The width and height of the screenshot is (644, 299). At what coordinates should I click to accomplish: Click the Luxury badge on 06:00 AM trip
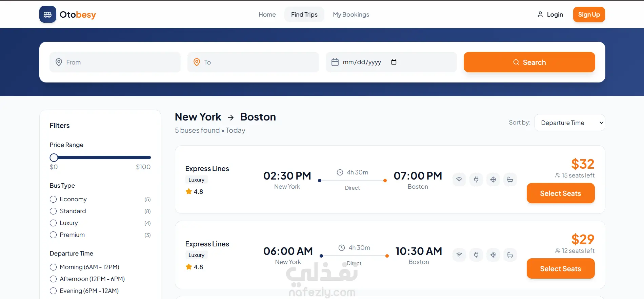coord(197,255)
